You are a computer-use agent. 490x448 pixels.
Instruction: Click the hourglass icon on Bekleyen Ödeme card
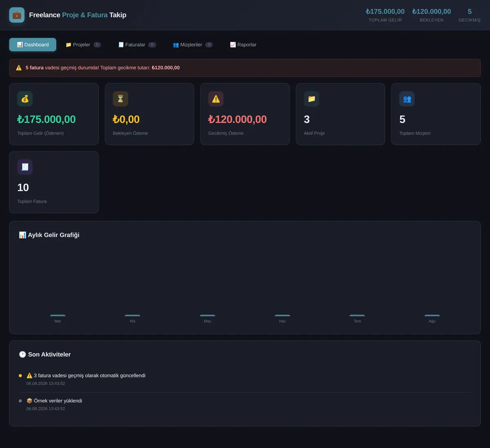[120, 99]
